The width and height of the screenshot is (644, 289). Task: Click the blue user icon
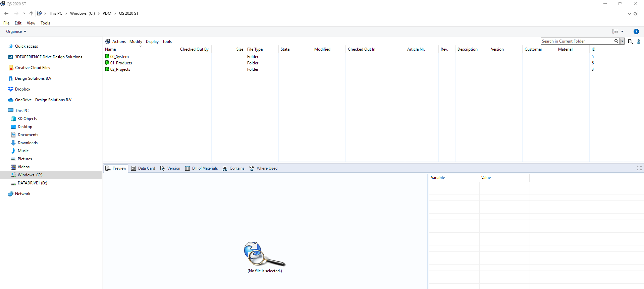(x=639, y=42)
